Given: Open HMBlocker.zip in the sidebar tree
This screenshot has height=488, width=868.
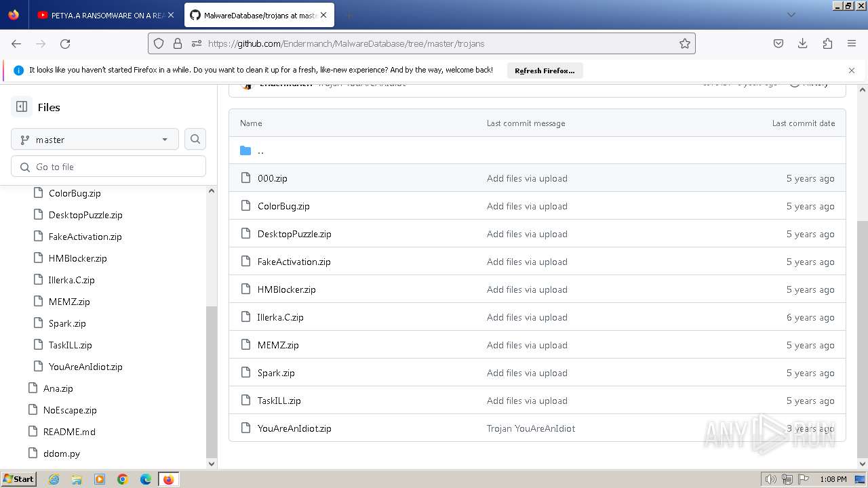Looking at the screenshot, I should click(78, 258).
